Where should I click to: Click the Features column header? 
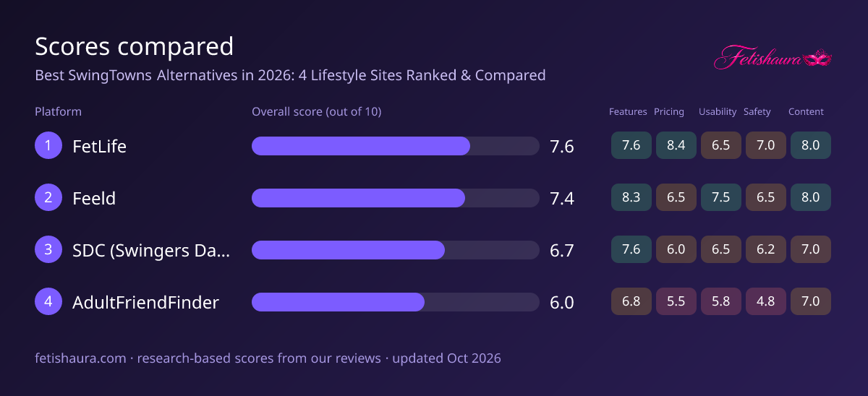[628, 112]
